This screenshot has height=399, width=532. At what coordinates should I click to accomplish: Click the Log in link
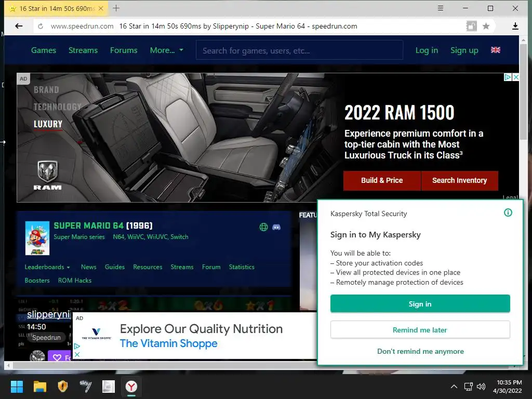[427, 50]
